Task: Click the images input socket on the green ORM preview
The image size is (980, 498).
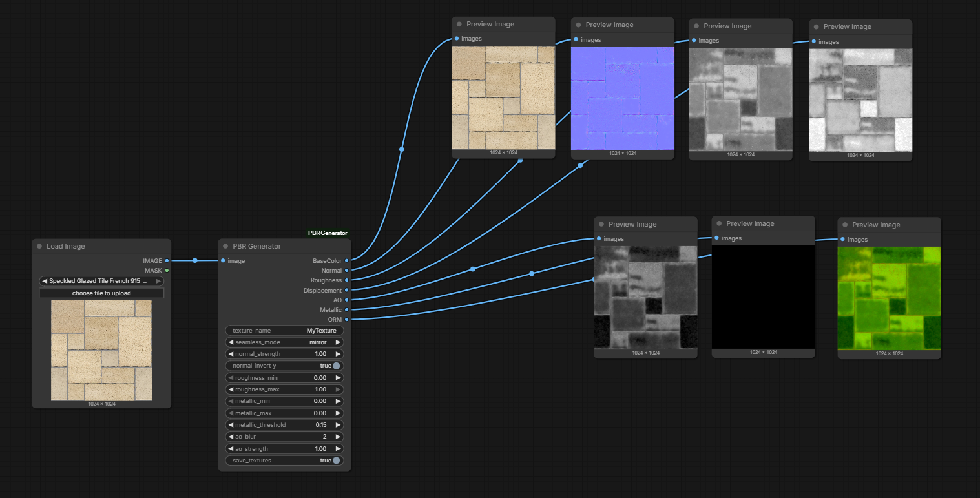Action: coord(842,239)
